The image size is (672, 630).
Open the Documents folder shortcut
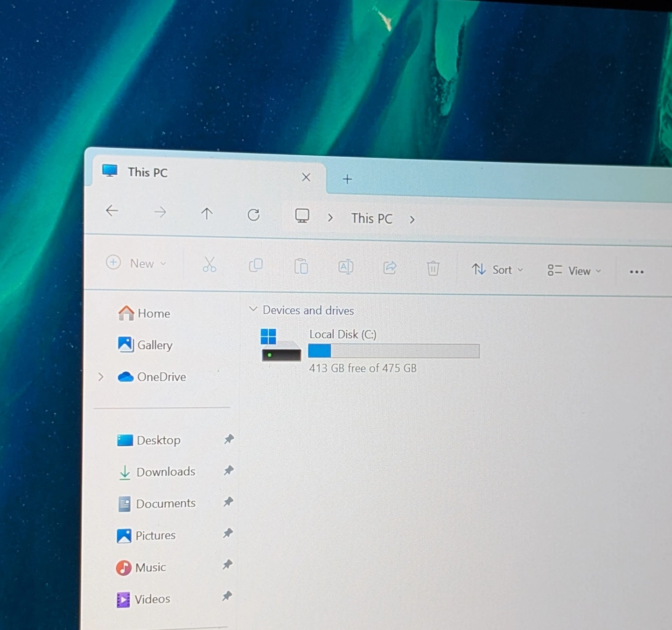click(157, 504)
